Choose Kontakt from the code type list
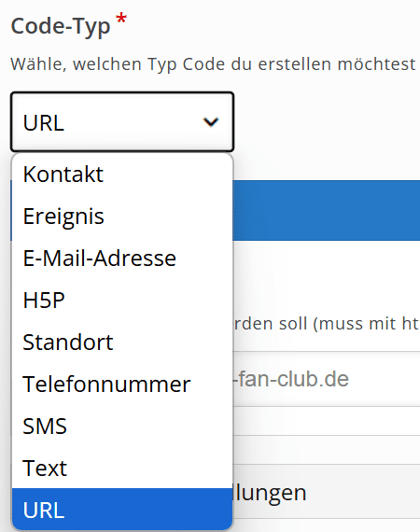This screenshot has height=532, width=420. 122,175
